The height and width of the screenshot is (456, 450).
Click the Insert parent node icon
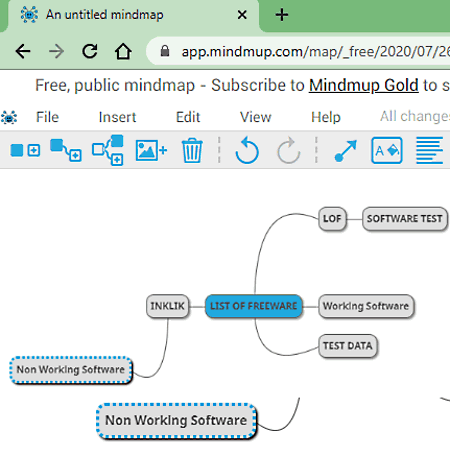click(x=108, y=150)
